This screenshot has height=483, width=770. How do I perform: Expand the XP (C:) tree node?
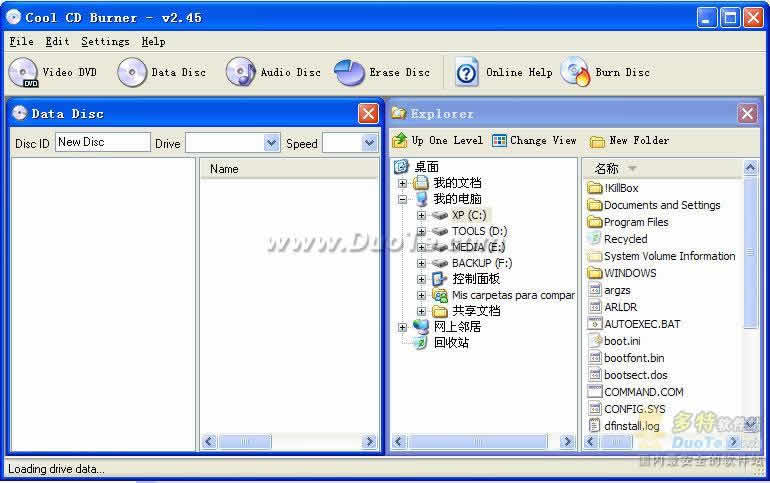[x=421, y=215]
